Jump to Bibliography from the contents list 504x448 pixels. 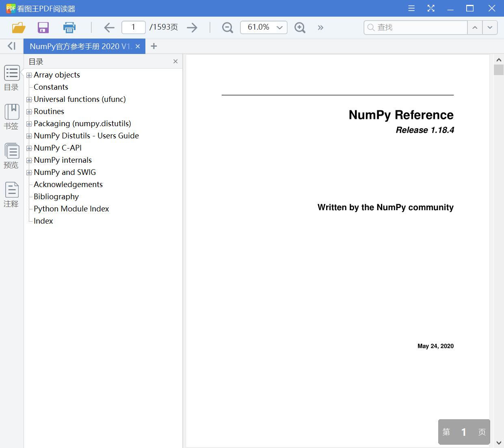click(x=56, y=196)
